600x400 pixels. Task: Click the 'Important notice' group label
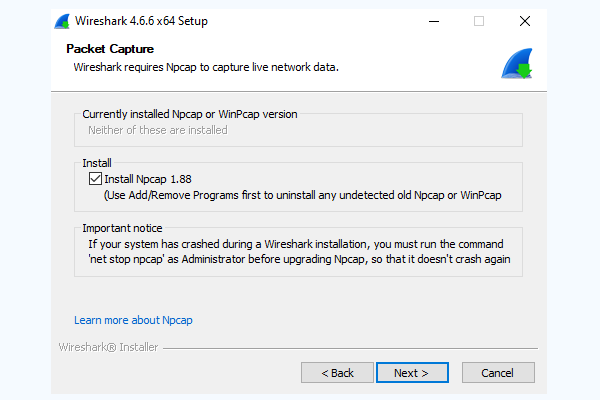pos(122,228)
